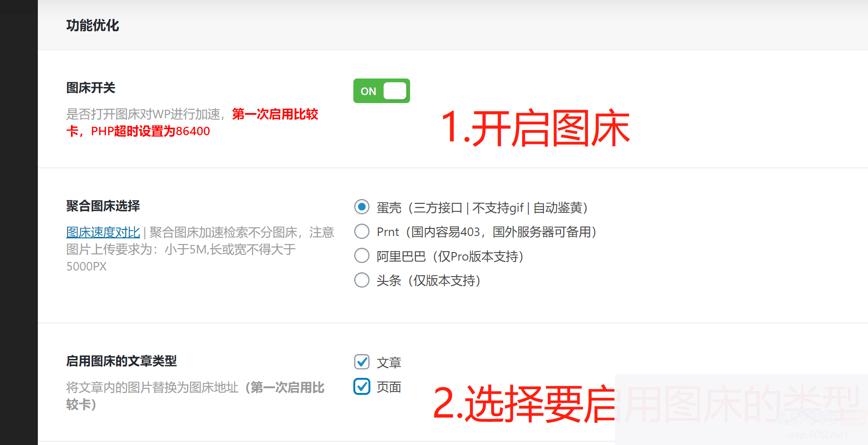Viewport: 868px width, 445px height.
Task: Click the 启用图床的文章类型 label
Action: 122,361
